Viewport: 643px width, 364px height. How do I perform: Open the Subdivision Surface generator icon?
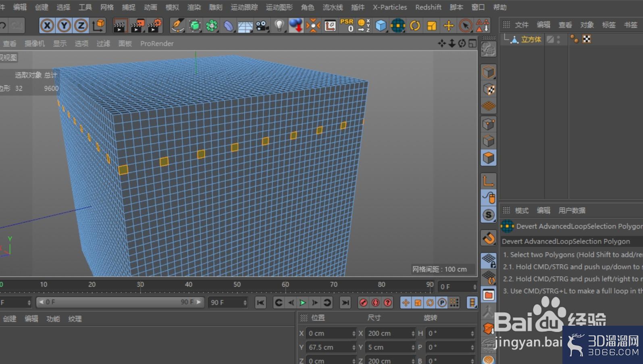195,26
